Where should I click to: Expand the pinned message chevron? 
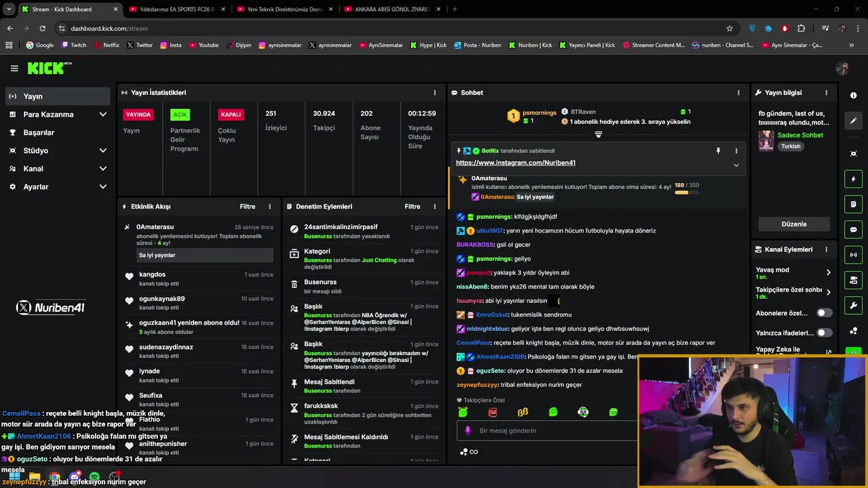click(736, 165)
